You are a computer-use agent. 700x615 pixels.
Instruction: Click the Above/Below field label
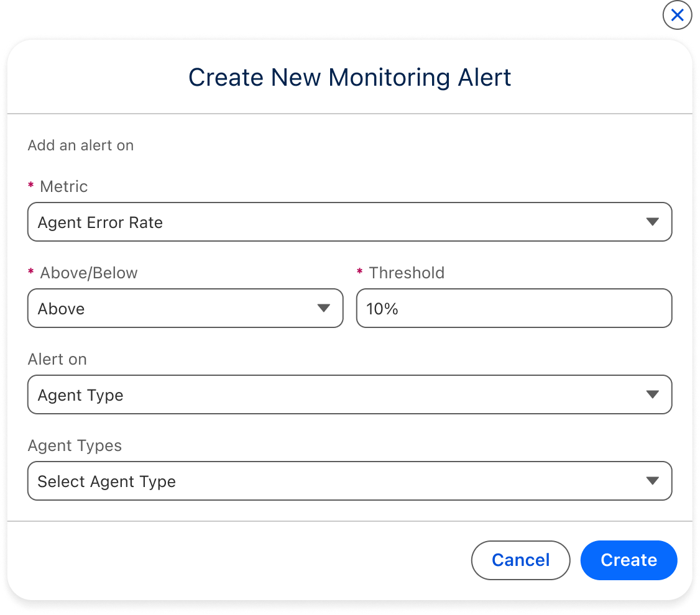point(88,273)
